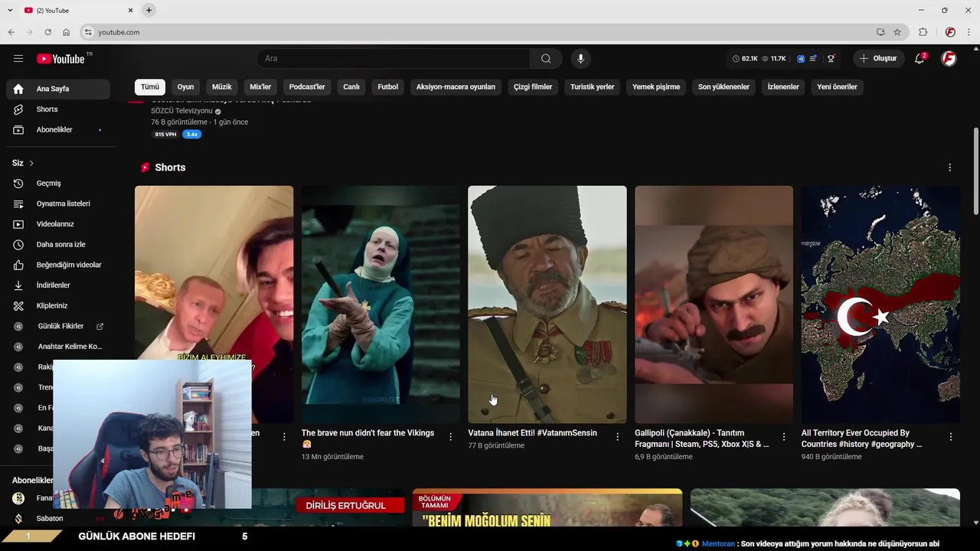Open Gallipoli Çanakkale short title
This screenshot has height=551, width=980.
point(702,439)
